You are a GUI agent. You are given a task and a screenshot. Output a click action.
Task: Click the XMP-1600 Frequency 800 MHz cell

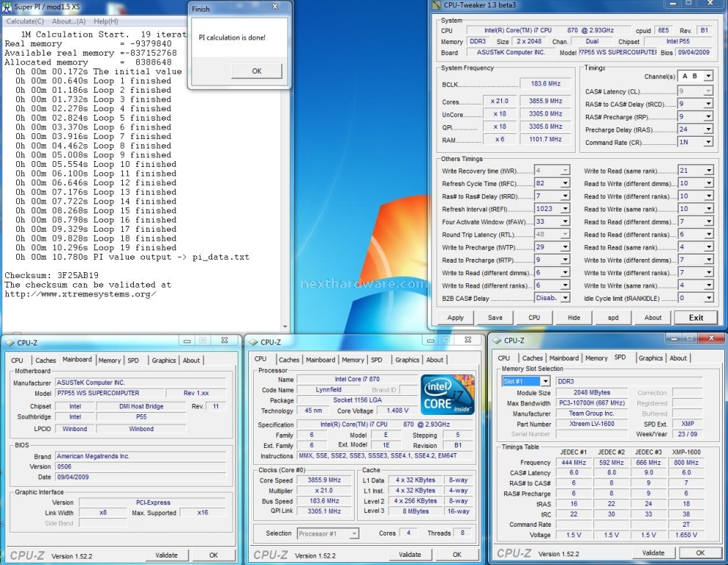coord(686,463)
